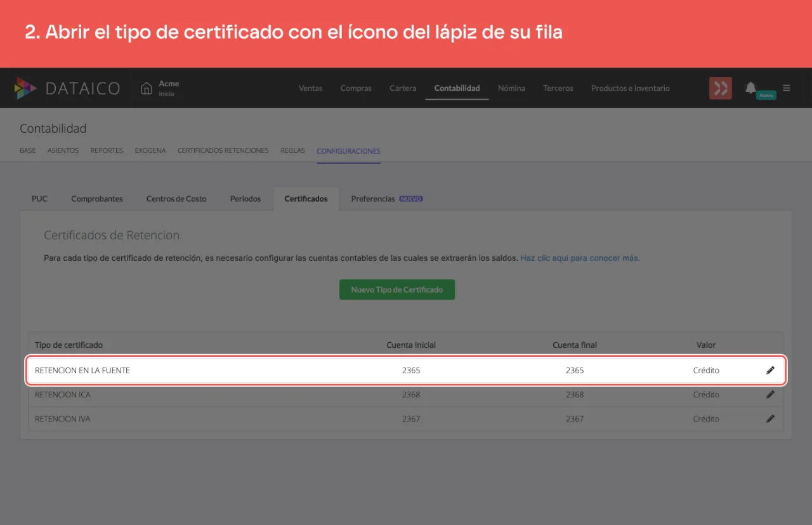This screenshot has height=525, width=812.
Task: Select Contabilidad in the top navigation
Action: [457, 88]
